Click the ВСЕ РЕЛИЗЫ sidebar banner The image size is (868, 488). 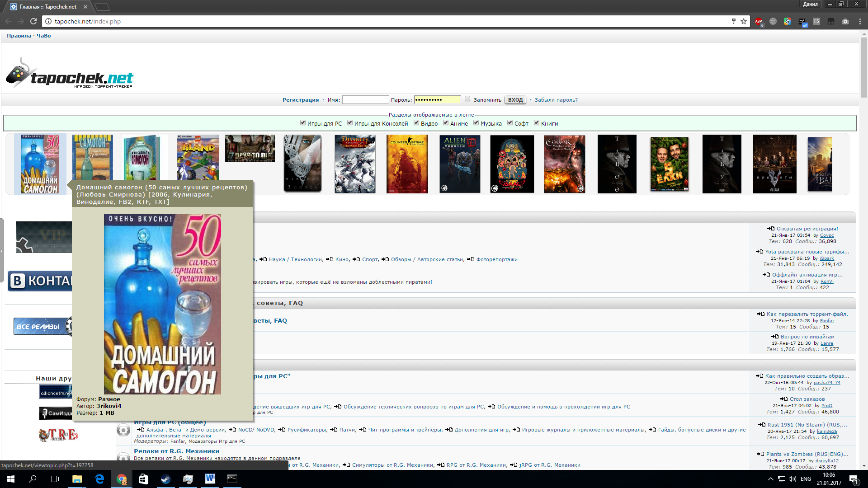(x=43, y=326)
